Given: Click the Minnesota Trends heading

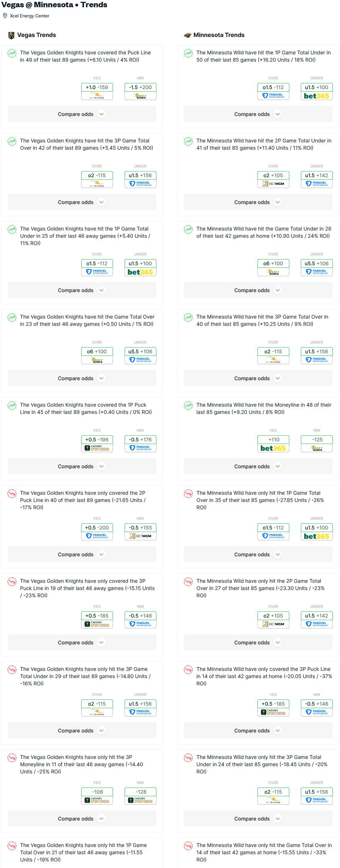Looking at the screenshot, I should click(x=219, y=35).
